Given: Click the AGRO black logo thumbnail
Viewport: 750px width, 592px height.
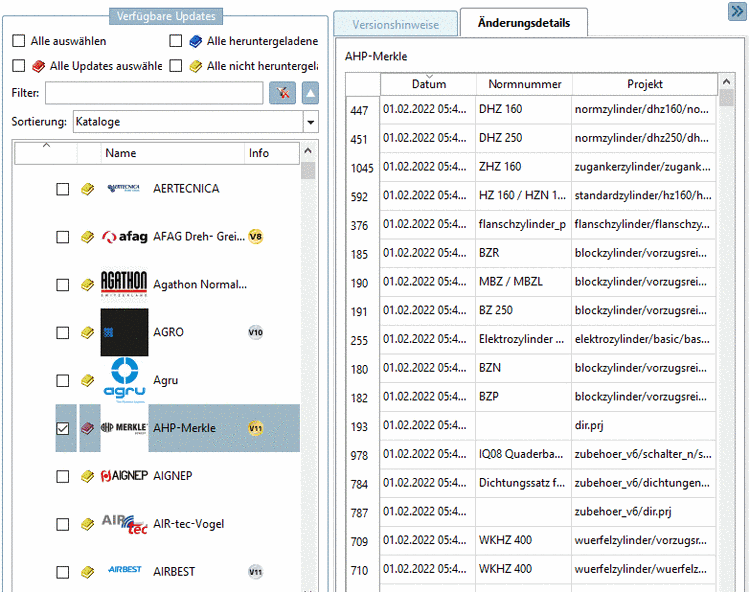Looking at the screenshot, I should coord(124,332).
